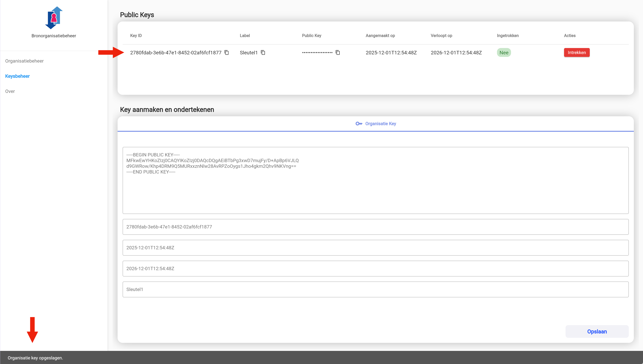Click the green Nee status badge

point(504,52)
